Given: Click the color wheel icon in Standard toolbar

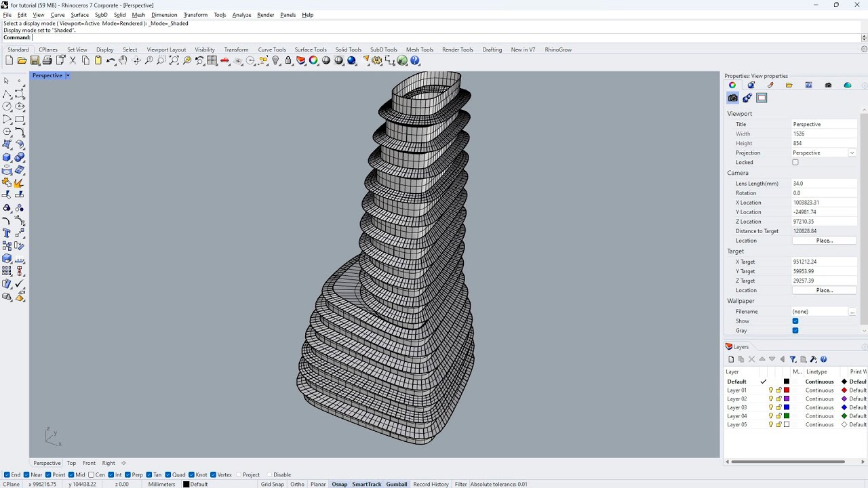Looking at the screenshot, I should pos(313,60).
